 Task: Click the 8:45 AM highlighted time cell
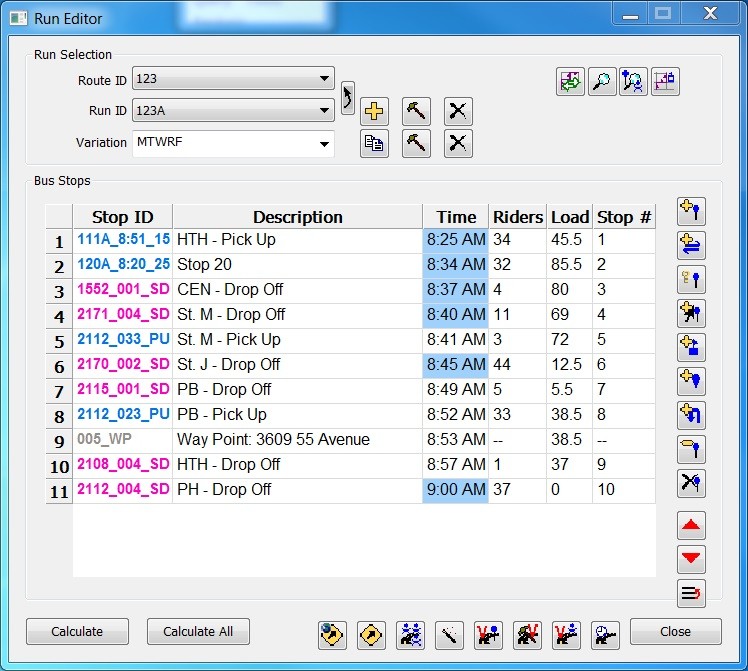pyautogui.click(x=456, y=364)
